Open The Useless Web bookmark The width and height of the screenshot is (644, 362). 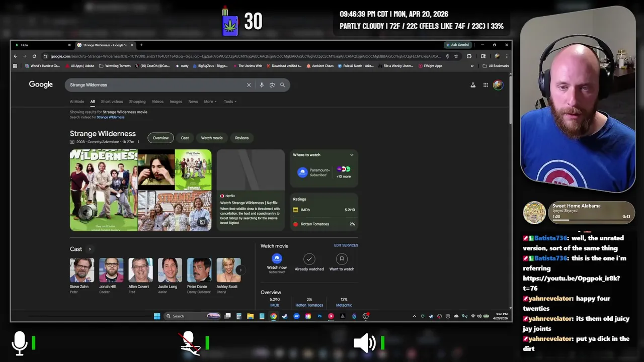click(x=247, y=66)
